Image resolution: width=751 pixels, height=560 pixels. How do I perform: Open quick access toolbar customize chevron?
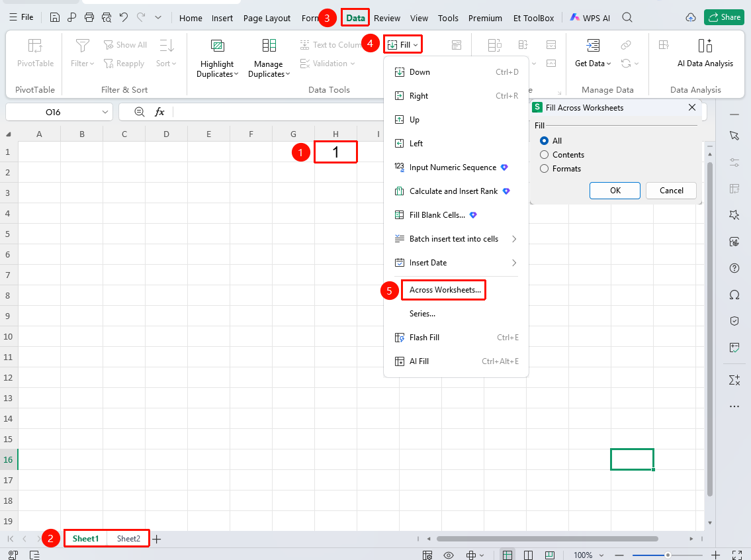158,18
